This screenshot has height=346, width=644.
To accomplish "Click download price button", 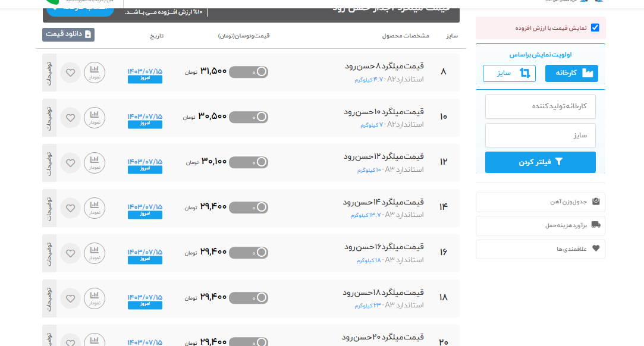I will tap(68, 34).
